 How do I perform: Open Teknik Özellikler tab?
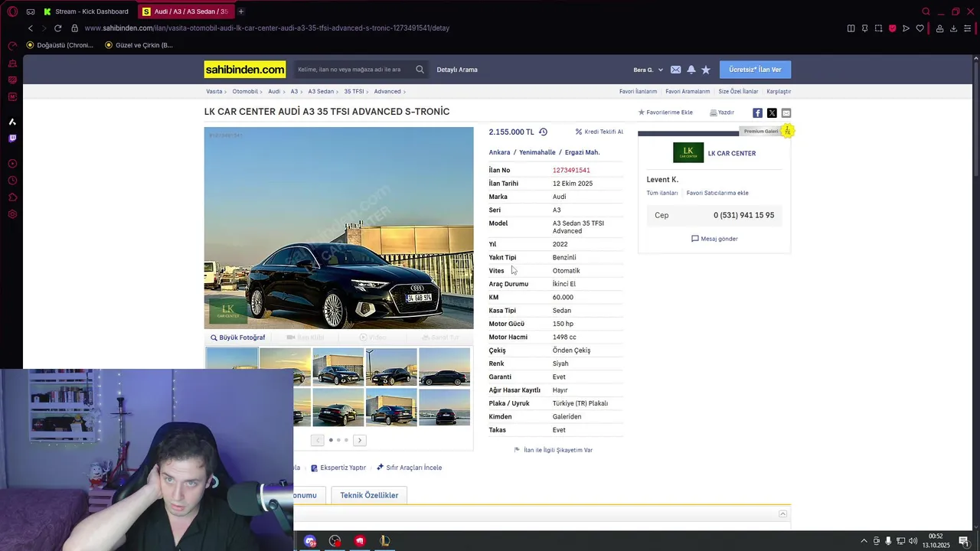tap(369, 495)
